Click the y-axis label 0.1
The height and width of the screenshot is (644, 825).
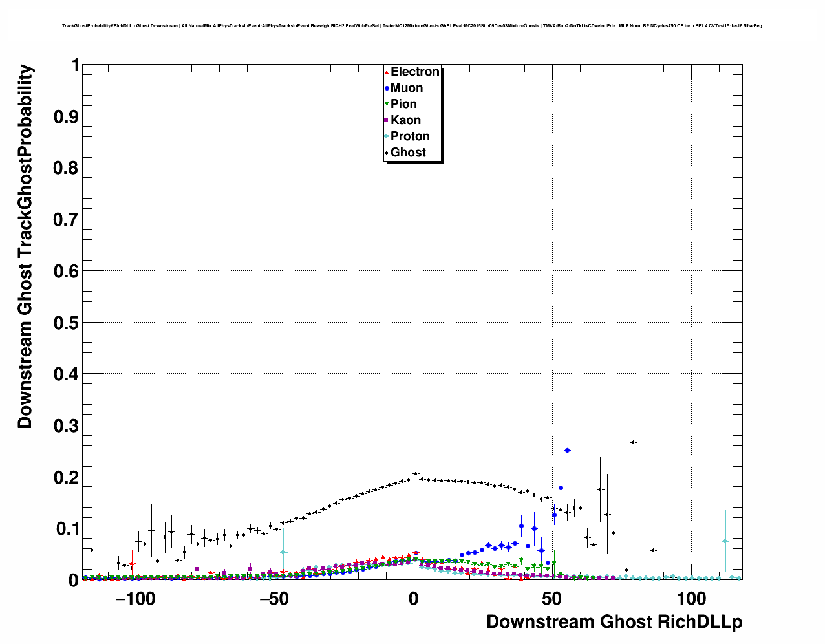tap(67, 529)
